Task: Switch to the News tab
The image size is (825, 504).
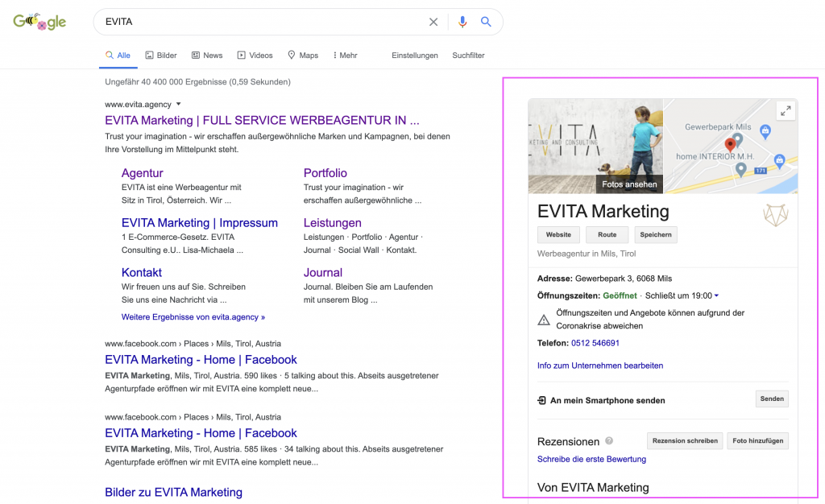Action: [x=207, y=56]
